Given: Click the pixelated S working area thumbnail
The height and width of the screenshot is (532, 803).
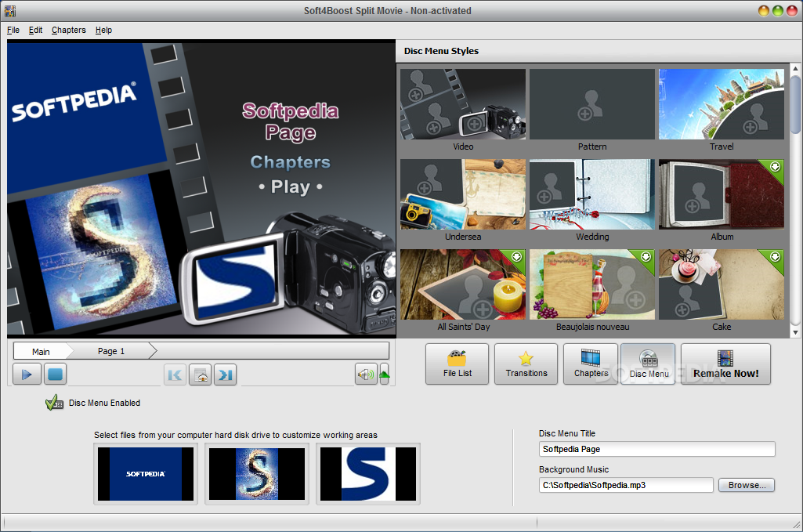Looking at the screenshot, I should tap(257, 473).
